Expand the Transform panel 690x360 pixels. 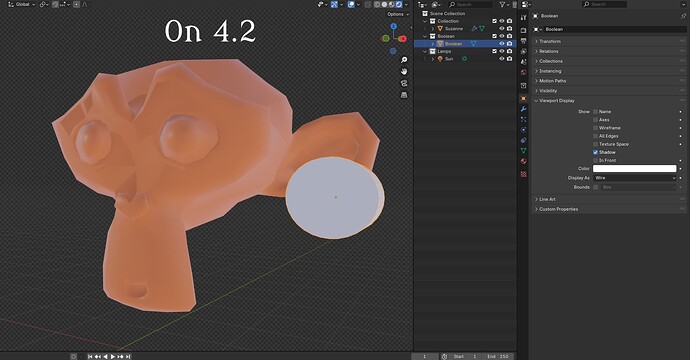pyautogui.click(x=609, y=41)
